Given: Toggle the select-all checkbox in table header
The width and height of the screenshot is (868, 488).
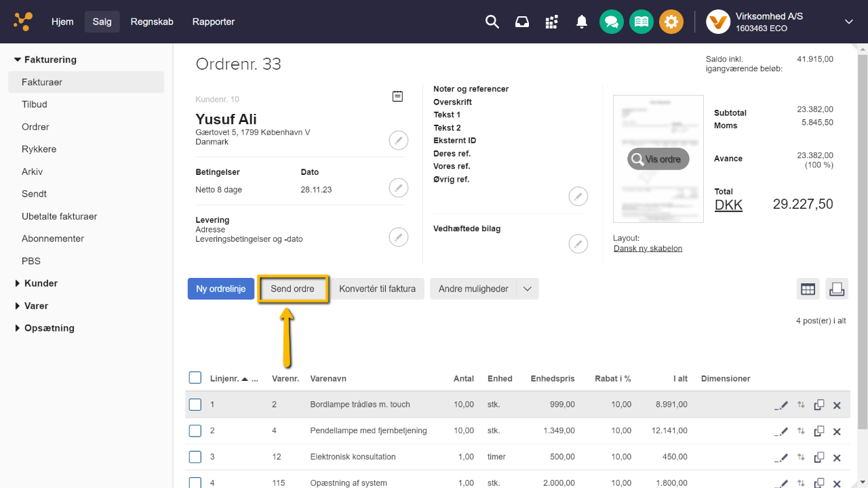Looking at the screenshot, I should coord(195,378).
